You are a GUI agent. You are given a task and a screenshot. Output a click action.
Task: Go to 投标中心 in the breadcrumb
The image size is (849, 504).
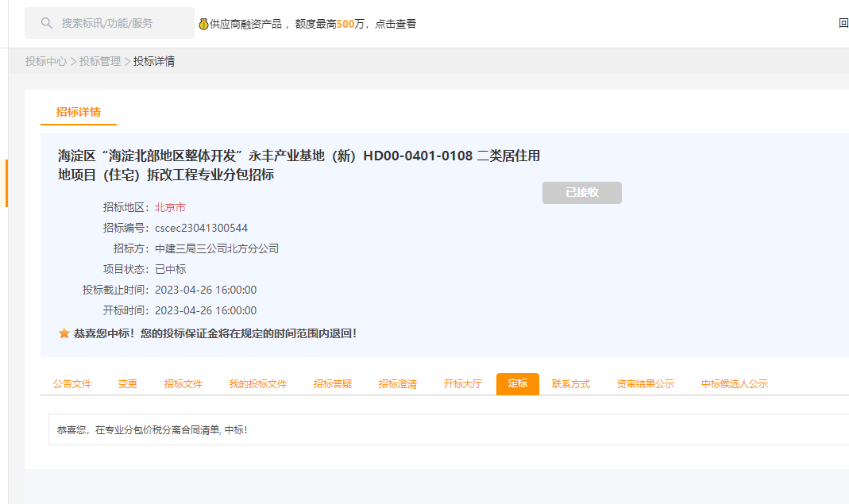[x=46, y=61]
